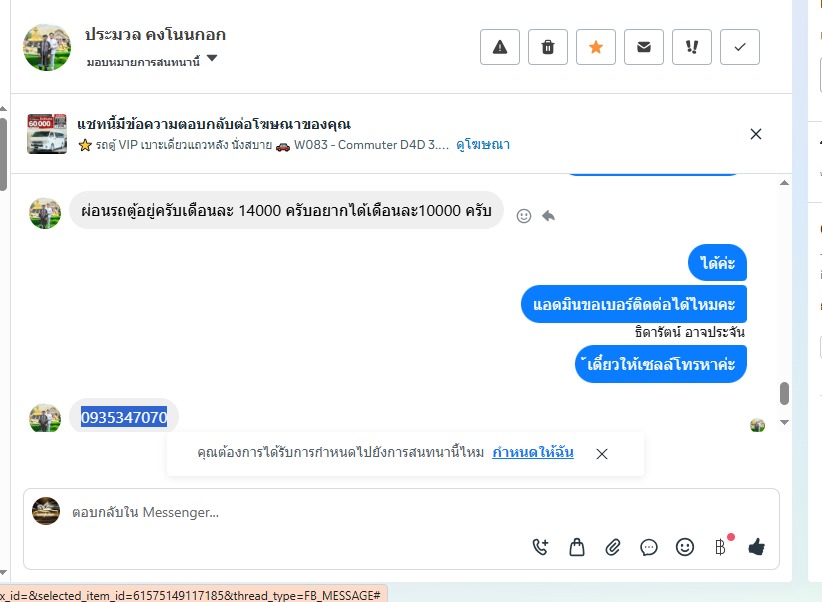Click sender avatar beside phone number message
Viewport: 822px width, 602px height.
coord(45,418)
